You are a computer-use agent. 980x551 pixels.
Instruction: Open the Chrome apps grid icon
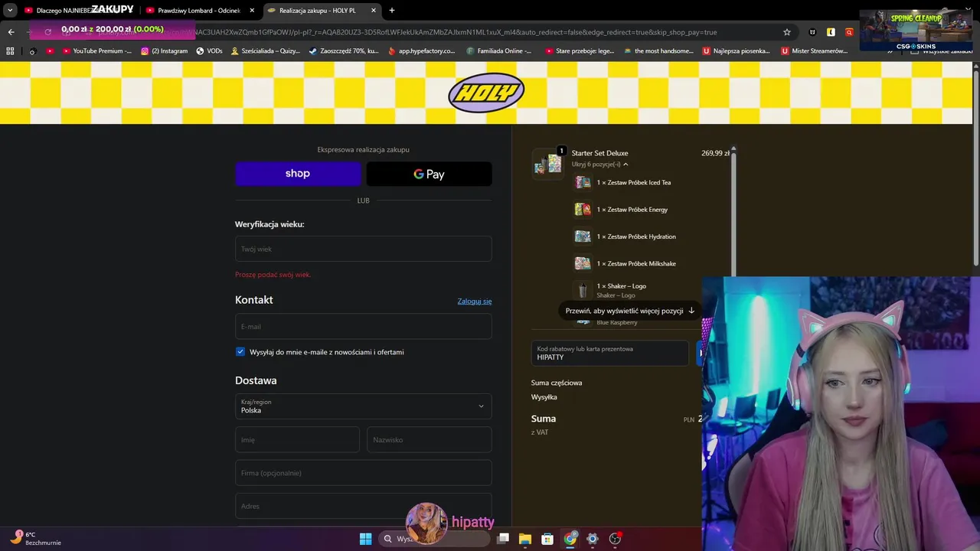pos(10,51)
